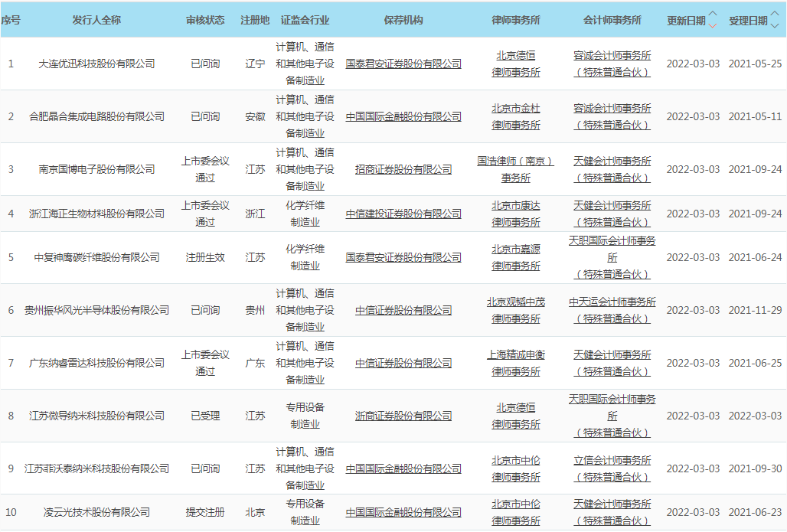Open 贵州振华风光半导体股份有限公司 entry
The height and width of the screenshot is (532, 787).
96,310
